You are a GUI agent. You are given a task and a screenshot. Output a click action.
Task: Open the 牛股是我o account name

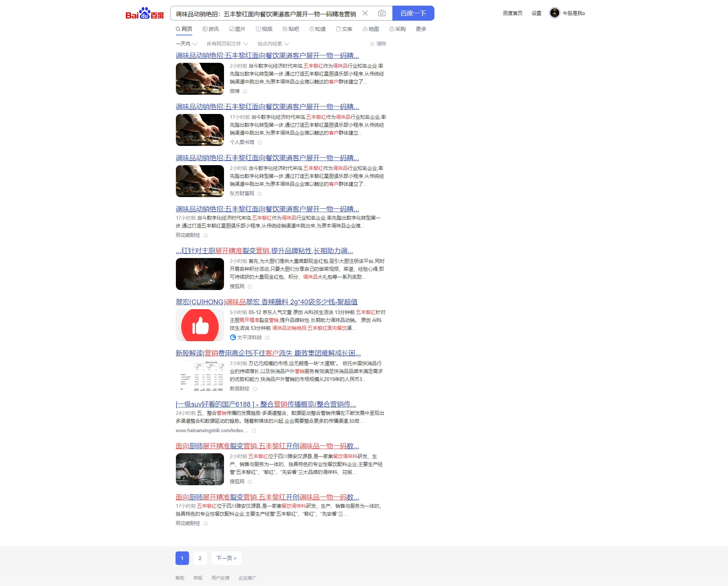point(574,13)
